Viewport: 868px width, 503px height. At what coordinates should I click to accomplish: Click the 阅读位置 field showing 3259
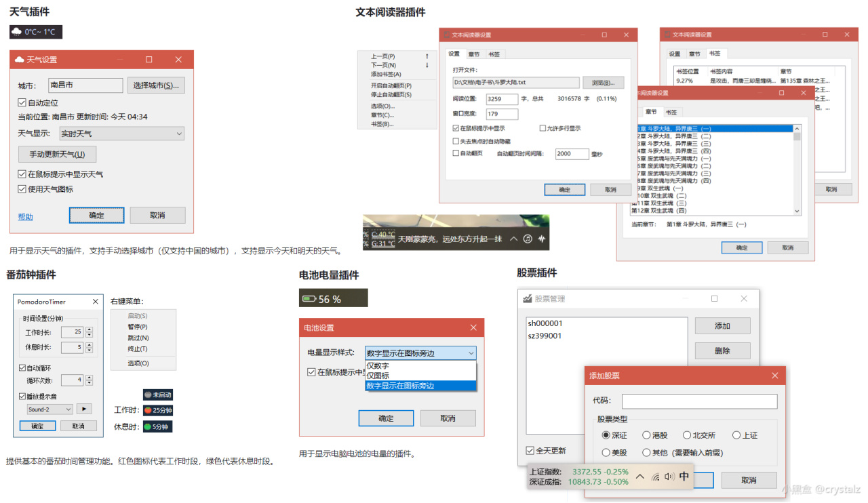(x=502, y=99)
